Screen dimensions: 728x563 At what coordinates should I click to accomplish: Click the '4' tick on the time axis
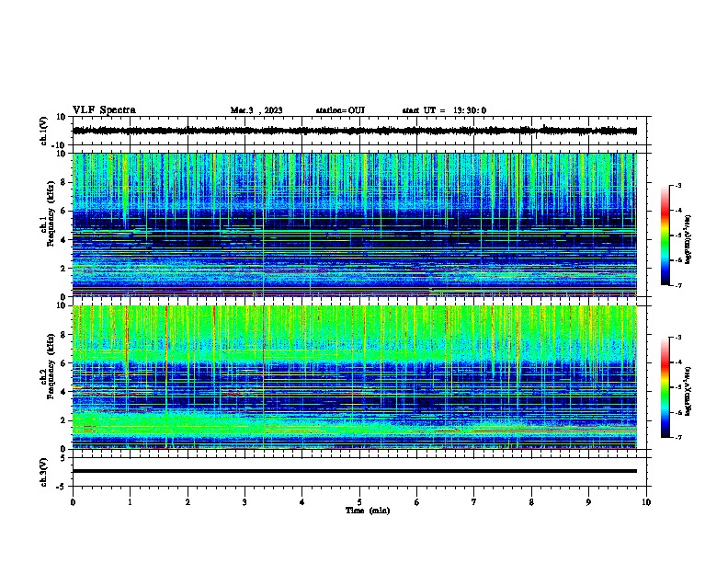(302, 502)
